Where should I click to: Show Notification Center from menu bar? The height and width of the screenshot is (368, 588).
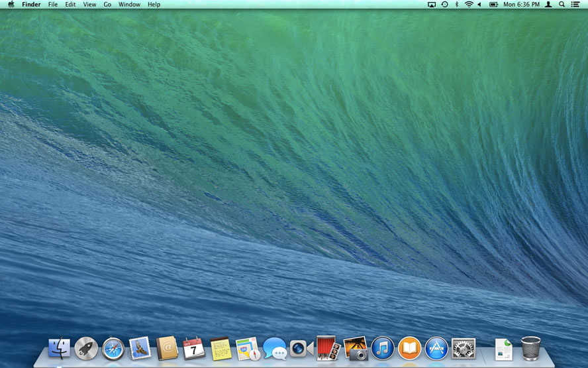pos(575,5)
